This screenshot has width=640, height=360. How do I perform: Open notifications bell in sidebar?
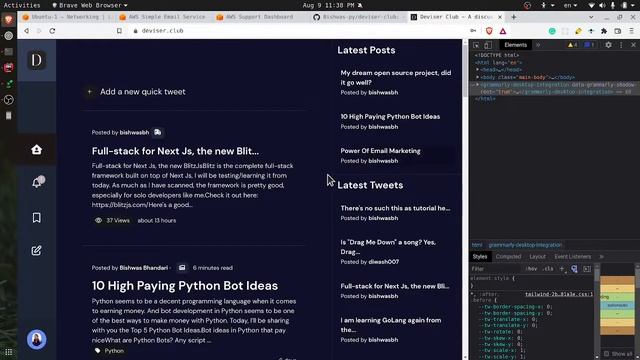pos(37,182)
